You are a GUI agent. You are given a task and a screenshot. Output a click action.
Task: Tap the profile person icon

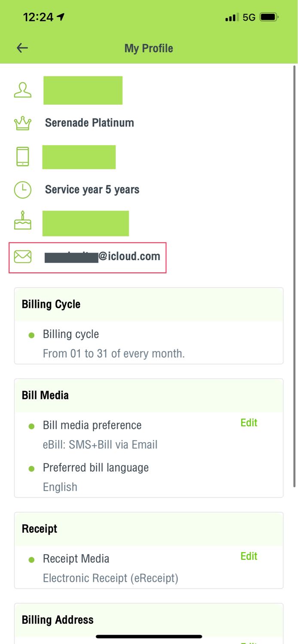coord(23,90)
